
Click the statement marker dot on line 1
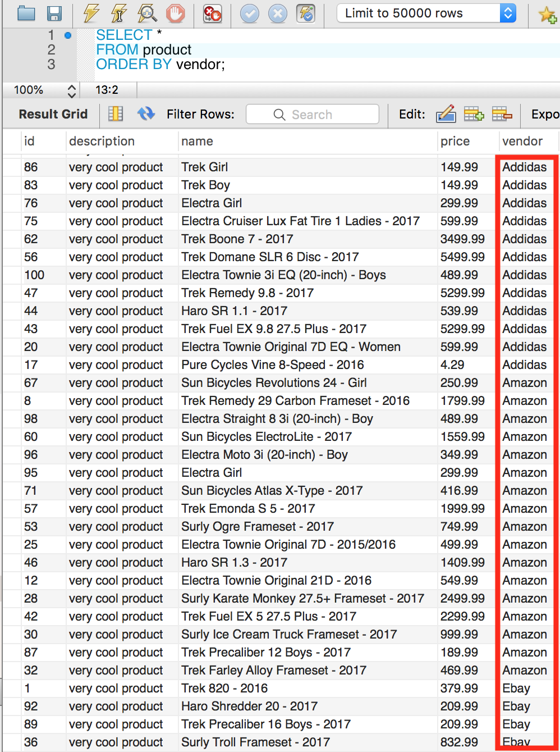(x=68, y=35)
